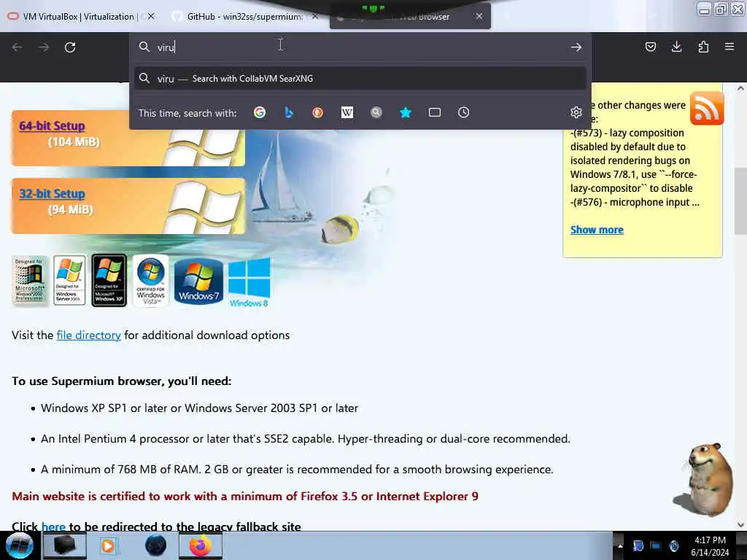Go back to previous page
The image size is (747, 560).
18,47
